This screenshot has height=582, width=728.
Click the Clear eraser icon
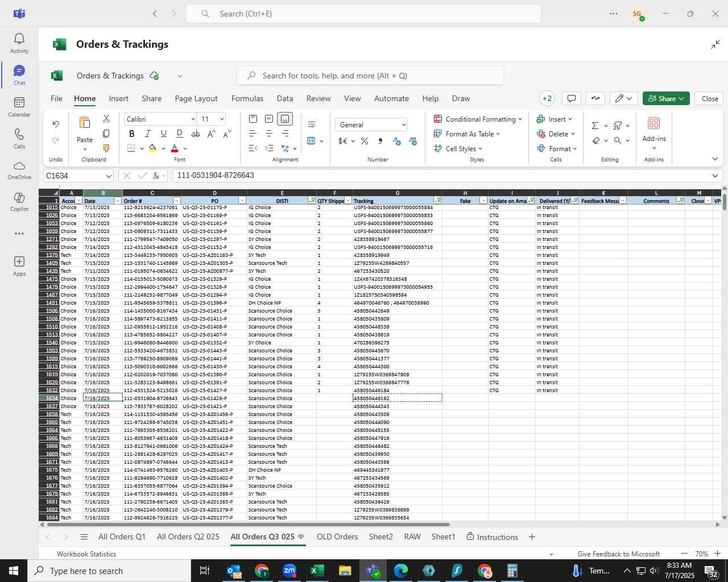(595, 140)
